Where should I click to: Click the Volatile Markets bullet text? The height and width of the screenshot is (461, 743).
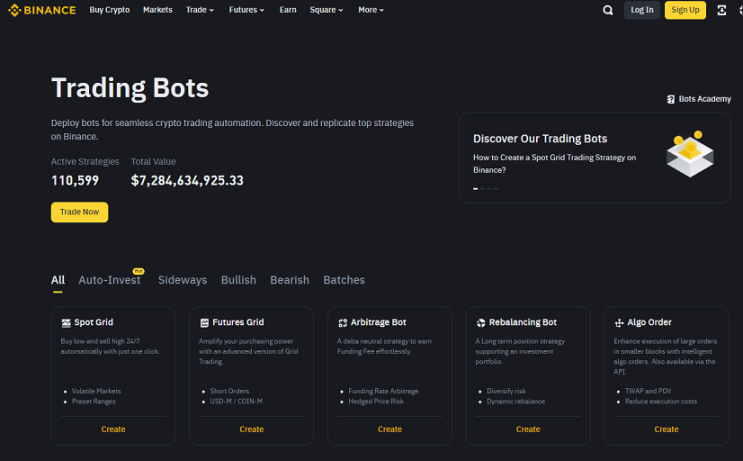point(96,391)
